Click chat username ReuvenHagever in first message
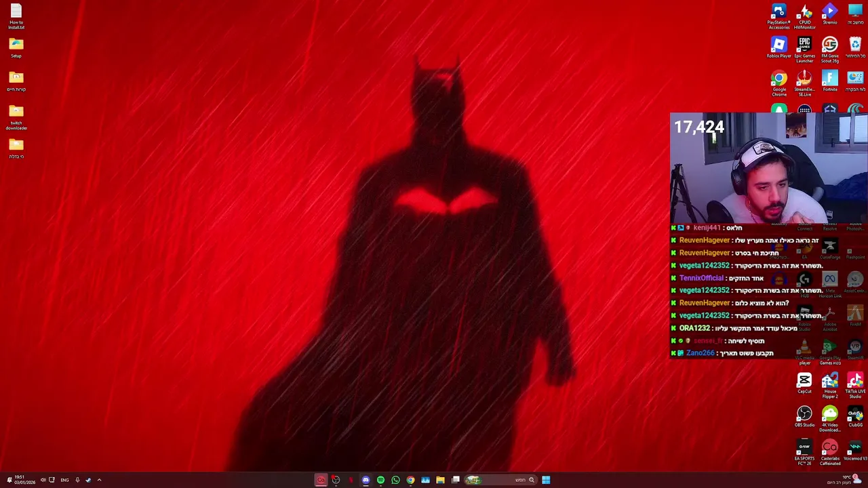This screenshot has width=868, height=488. pos(705,241)
